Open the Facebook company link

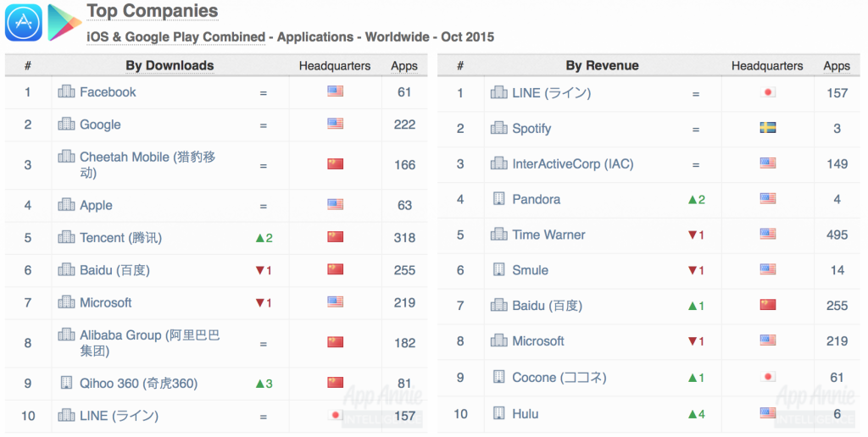(108, 91)
